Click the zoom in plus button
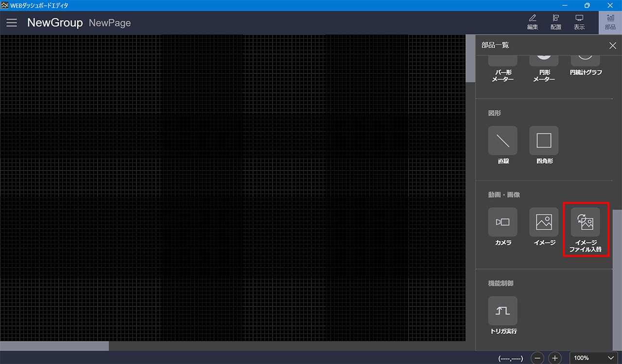Viewport: 622px width, 364px height. (555, 358)
